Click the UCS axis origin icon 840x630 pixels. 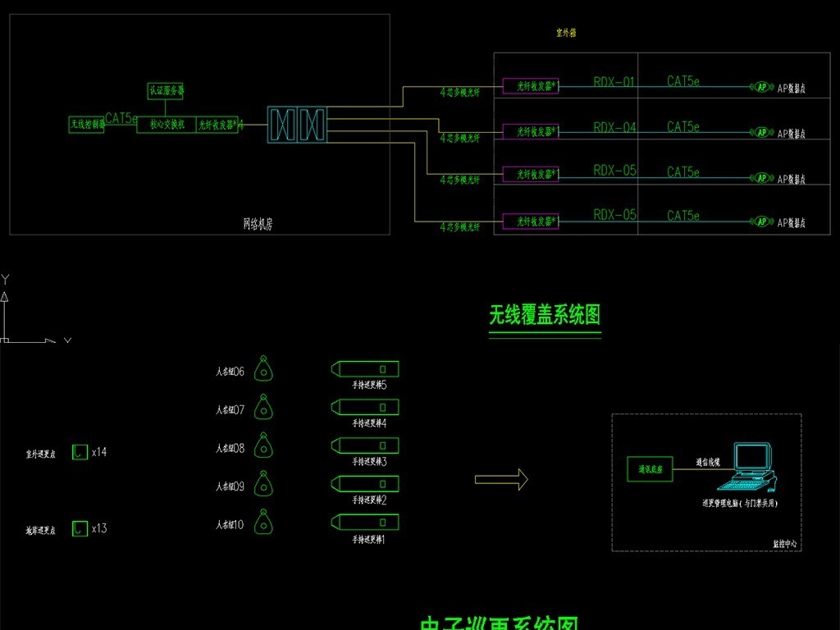[5, 339]
